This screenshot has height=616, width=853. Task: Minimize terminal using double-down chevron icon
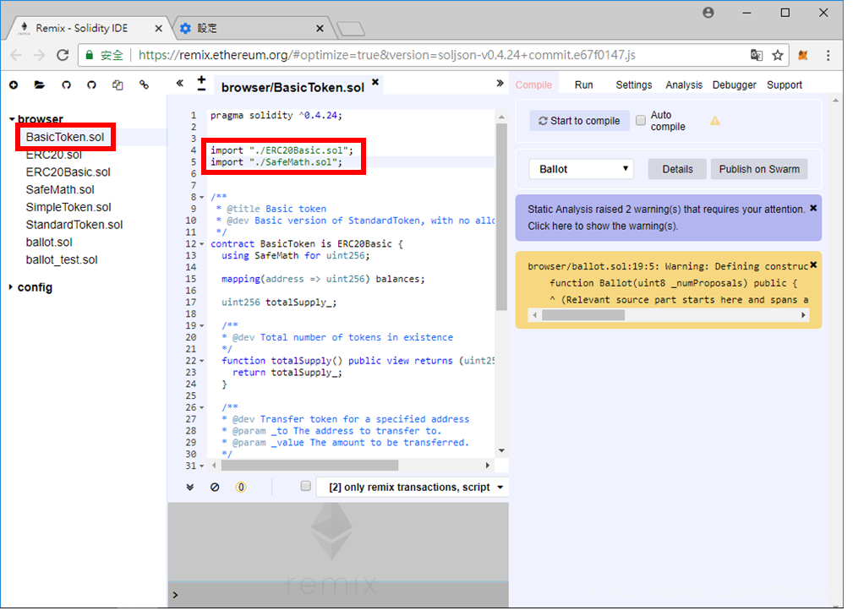click(x=190, y=487)
